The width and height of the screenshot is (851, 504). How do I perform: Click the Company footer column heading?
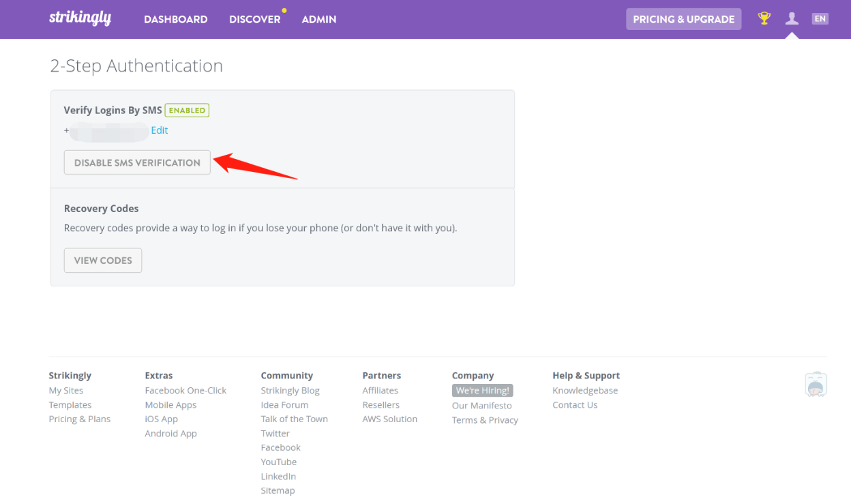pos(473,376)
